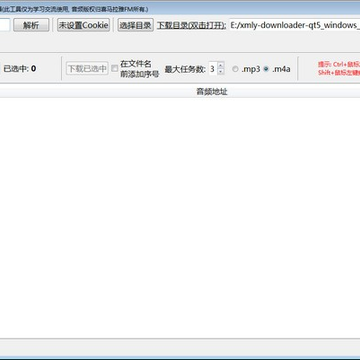Select the .m4a format radio button
The image size is (360, 360).
[266, 69]
